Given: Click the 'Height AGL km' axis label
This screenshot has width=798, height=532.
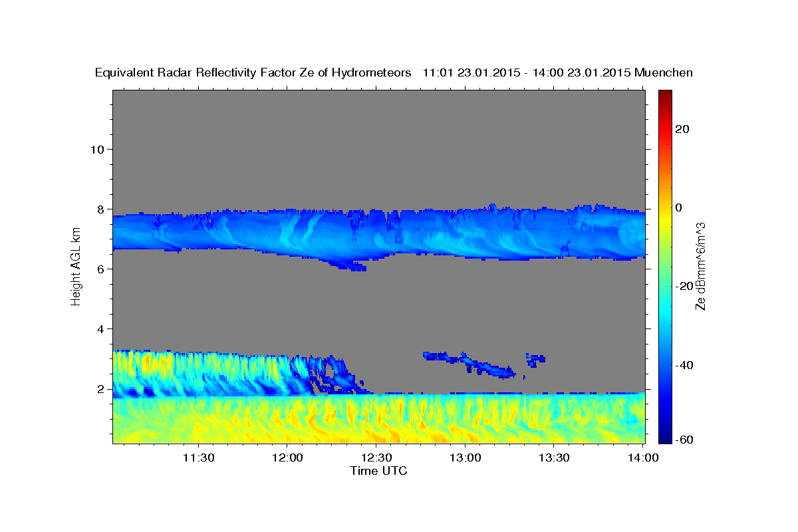Looking at the screenshot, I should click(x=76, y=266).
